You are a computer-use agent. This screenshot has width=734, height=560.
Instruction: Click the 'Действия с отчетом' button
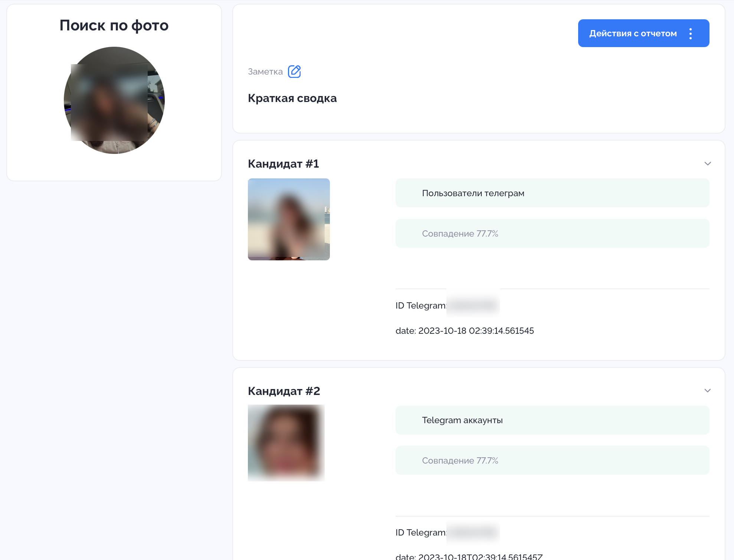click(x=632, y=33)
